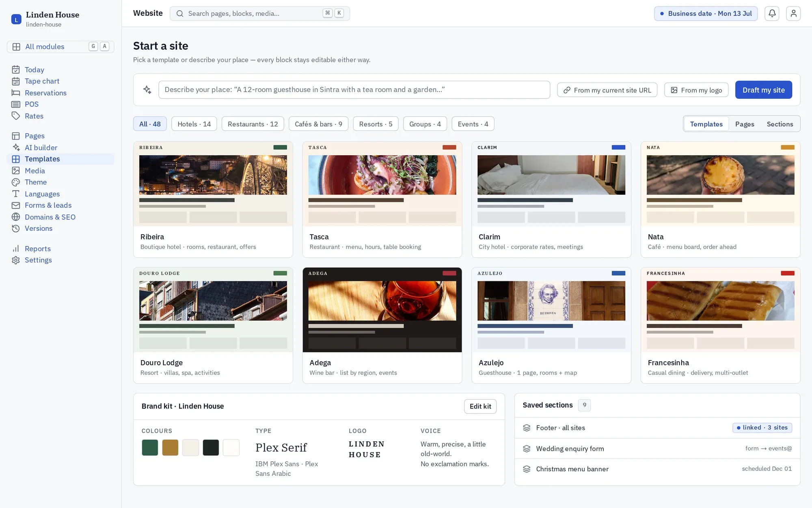Filter templates by Hotels · 14
The width and height of the screenshot is (812, 508).
tap(194, 124)
